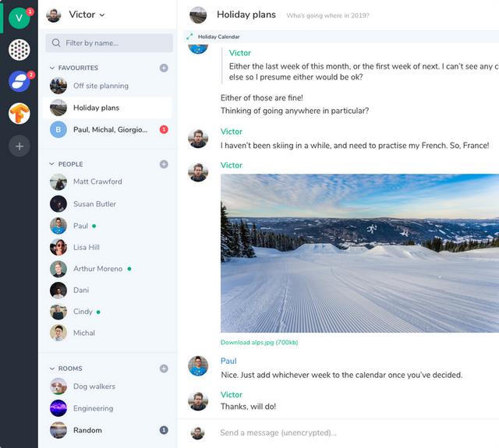
Task: Click the add community plus button
Action: click(19, 146)
